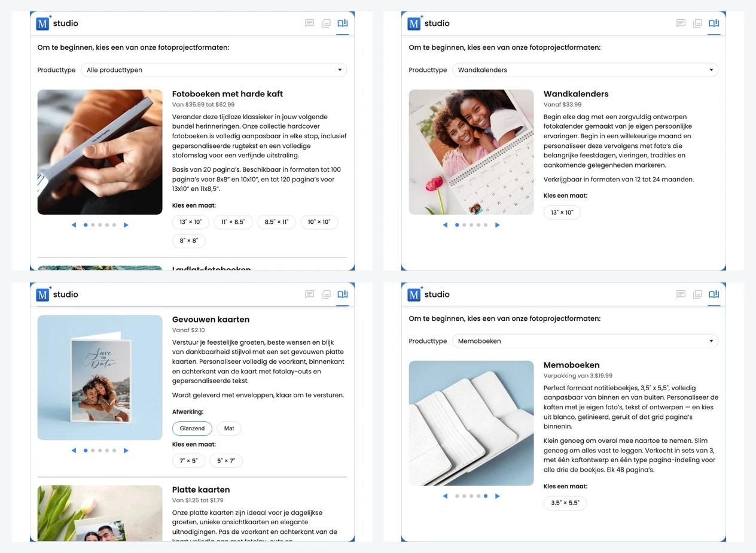The height and width of the screenshot is (553, 756).
Task: Click the Wandkalenders product heading
Action: click(576, 94)
